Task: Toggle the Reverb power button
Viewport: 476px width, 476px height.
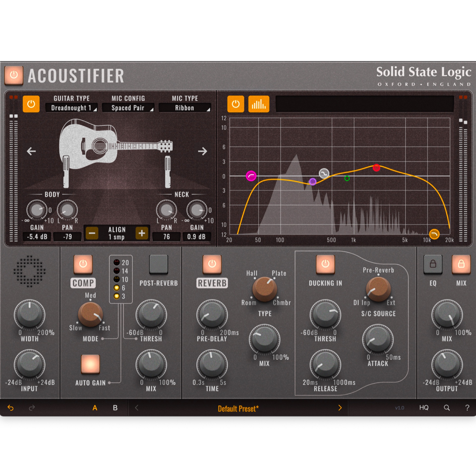Action: (x=212, y=264)
